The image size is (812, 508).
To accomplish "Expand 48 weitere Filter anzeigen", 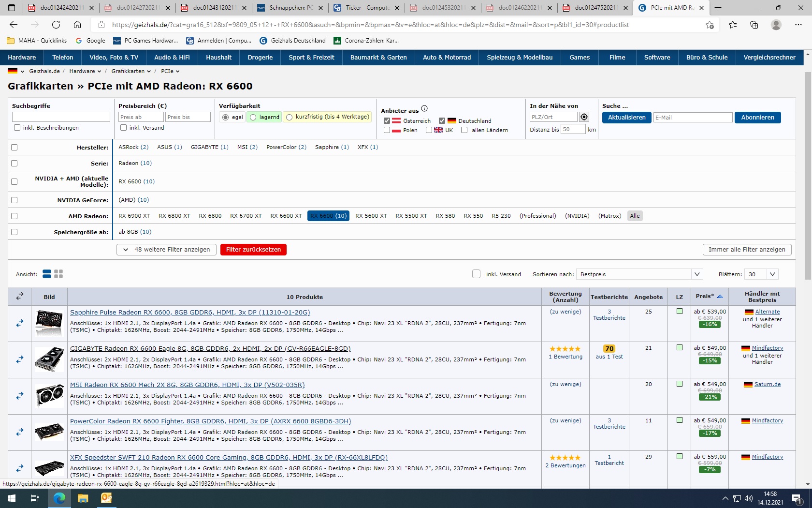I will [166, 250].
